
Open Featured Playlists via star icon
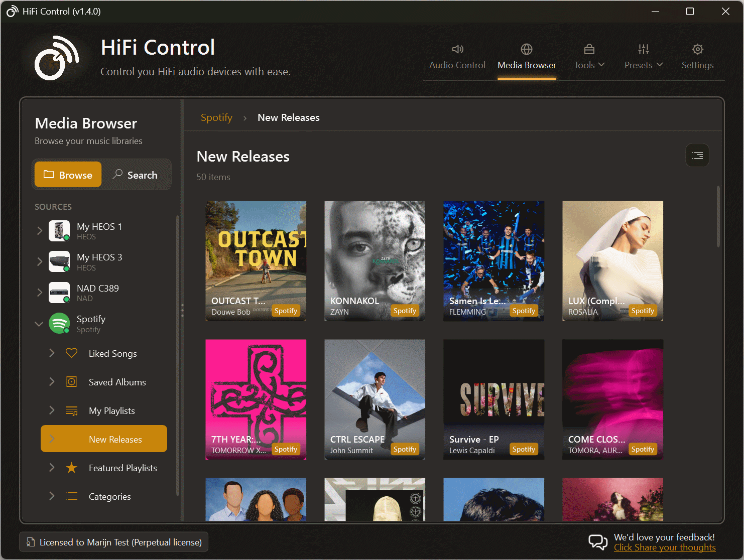[x=71, y=467]
